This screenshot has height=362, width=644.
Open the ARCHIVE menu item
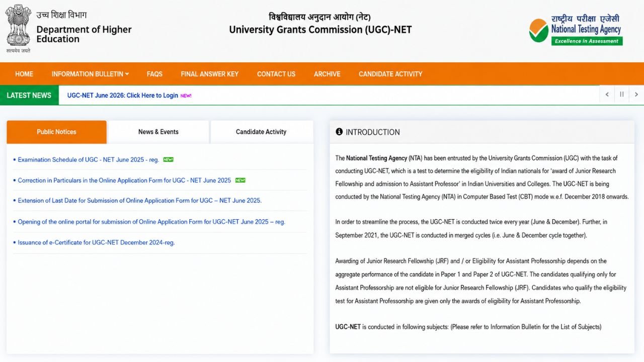tap(327, 74)
